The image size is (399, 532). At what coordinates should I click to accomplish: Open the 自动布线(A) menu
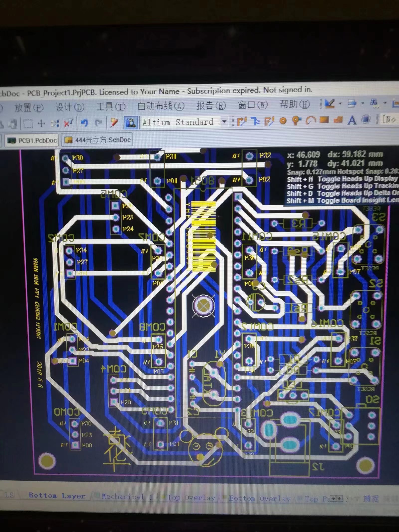tap(161, 106)
